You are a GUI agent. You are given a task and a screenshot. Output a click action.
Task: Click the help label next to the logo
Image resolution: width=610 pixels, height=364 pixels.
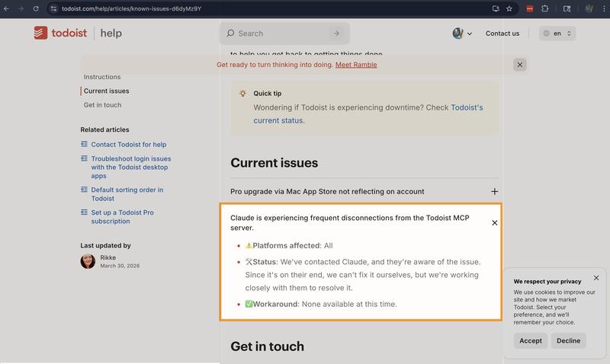(x=111, y=33)
